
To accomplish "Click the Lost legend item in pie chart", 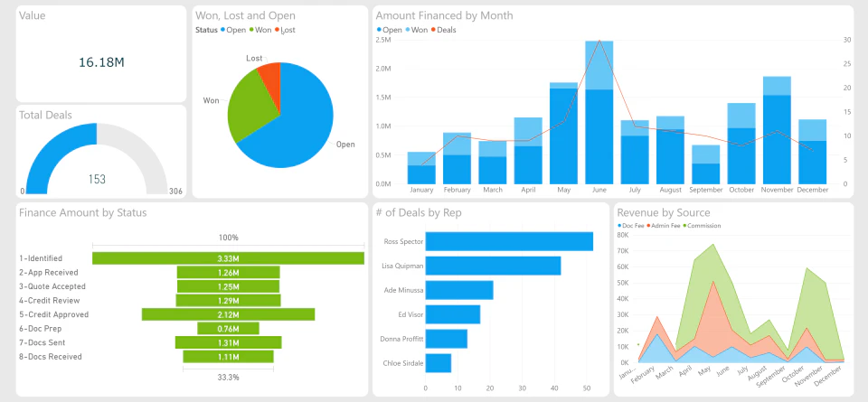I will click(x=285, y=30).
